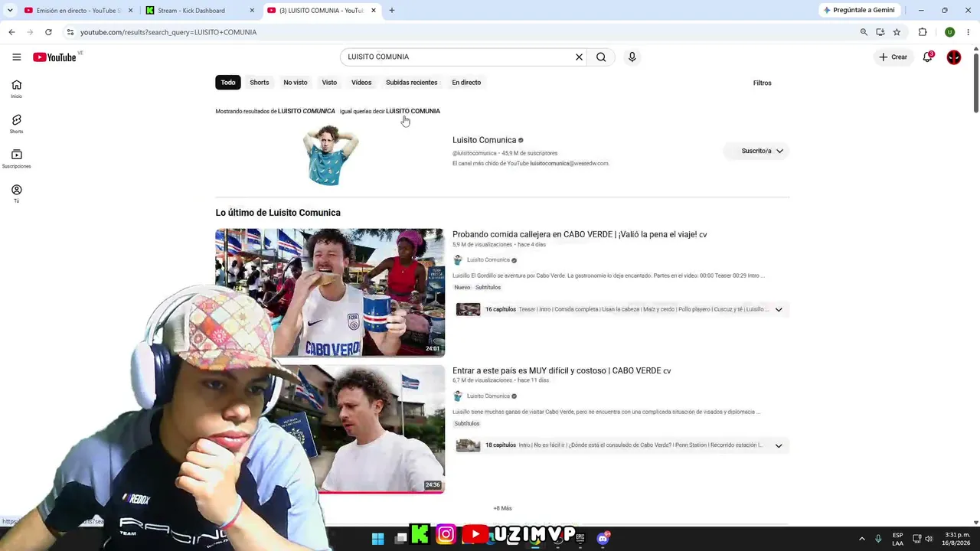Open the Windows Start menu
The height and width of the screenshot is (551, 980).
pyautogui.click(x=377, y=539)
